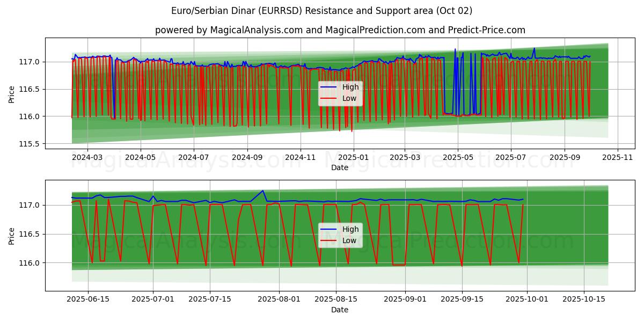
Task: Select the Low legend entry in upper chart
Action: [x=349, y=99]
